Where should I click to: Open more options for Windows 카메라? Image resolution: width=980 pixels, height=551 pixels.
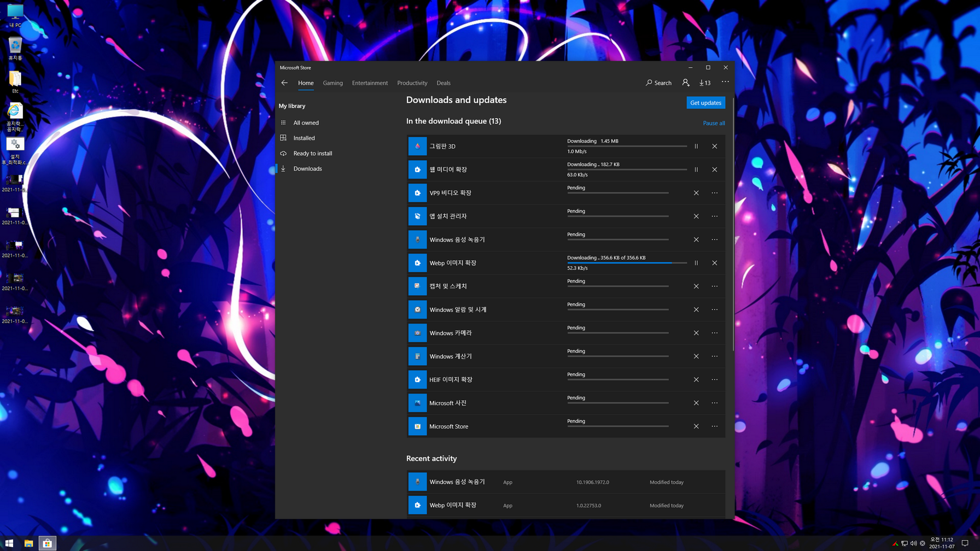coord(715,333)
